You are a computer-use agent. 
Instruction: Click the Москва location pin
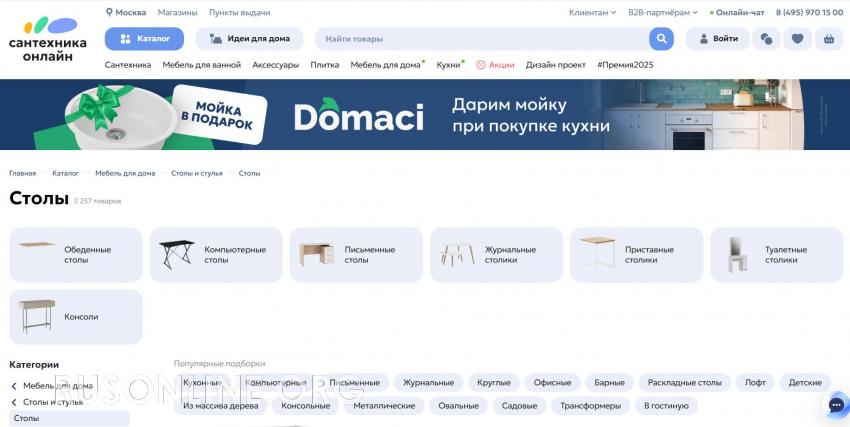(109, 12)
